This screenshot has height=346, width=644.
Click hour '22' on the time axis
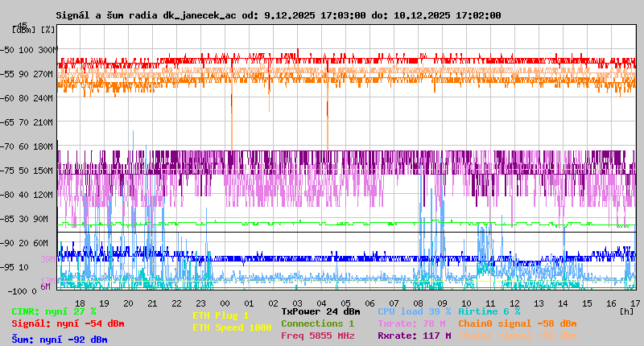176,303
